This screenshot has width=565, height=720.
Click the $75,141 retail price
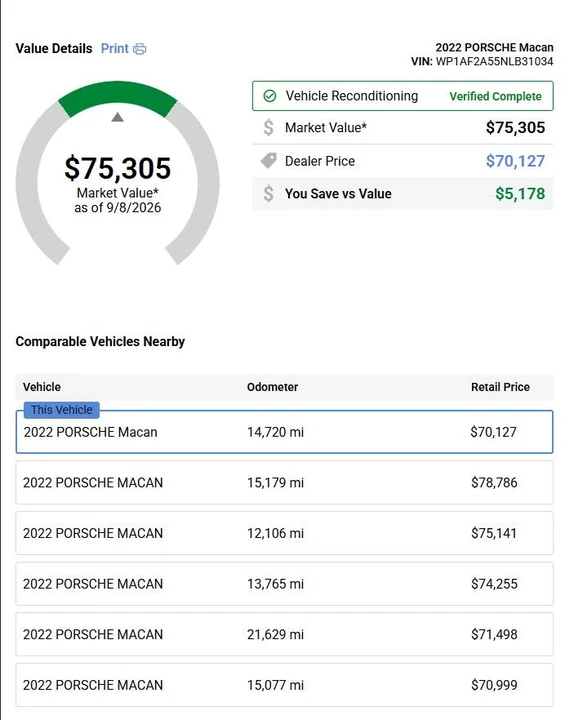pos(494,533)
